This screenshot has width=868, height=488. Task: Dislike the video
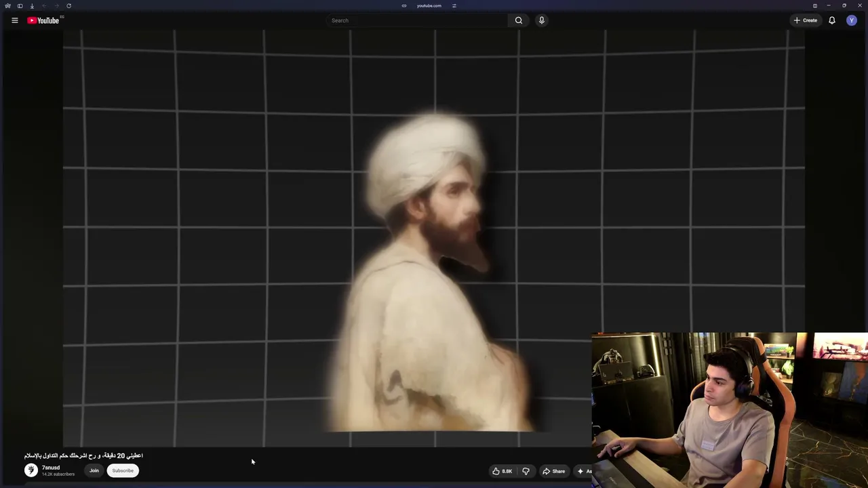click(x=526, y=471)
